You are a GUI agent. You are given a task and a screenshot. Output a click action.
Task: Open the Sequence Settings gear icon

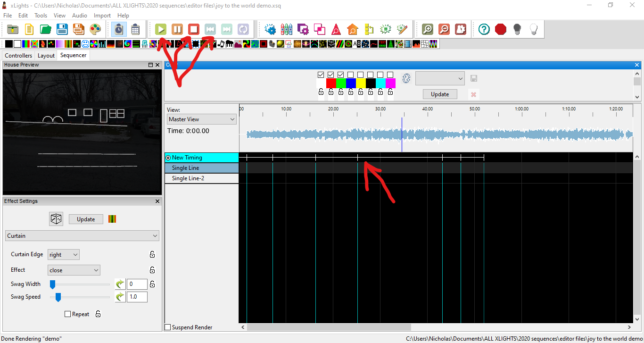tap(270, 29)
